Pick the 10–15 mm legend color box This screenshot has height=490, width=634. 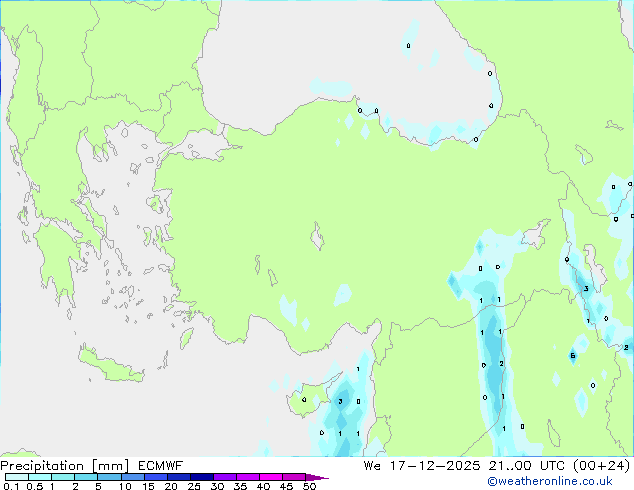click(132, 477)
